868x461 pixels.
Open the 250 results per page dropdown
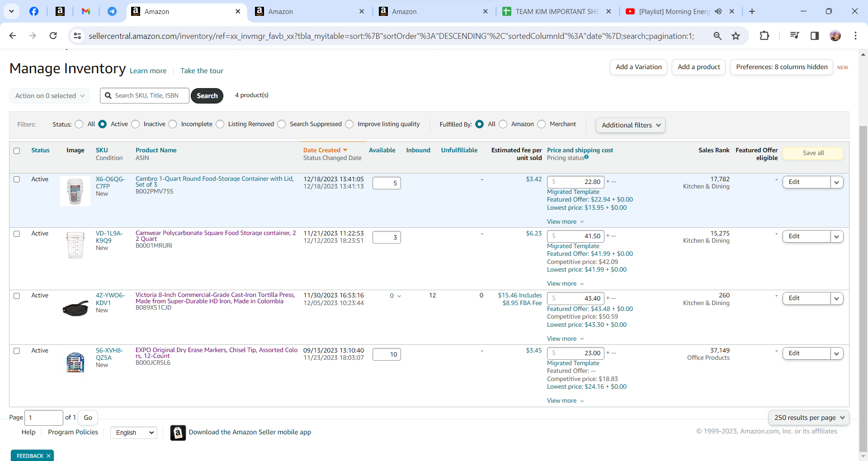(809, 418)
